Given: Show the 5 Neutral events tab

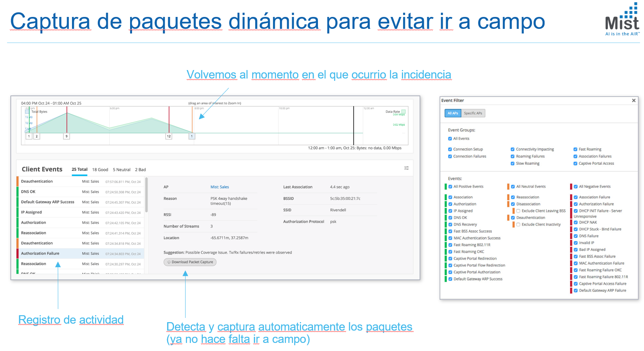Looking at the screenshot, I should coord(121,170).
